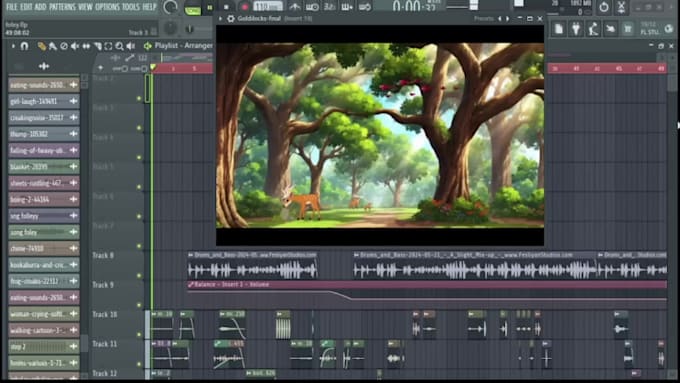Screen dimensions: 680x383
Task: Open the TOOLS menu
Action: coord(131,7)
